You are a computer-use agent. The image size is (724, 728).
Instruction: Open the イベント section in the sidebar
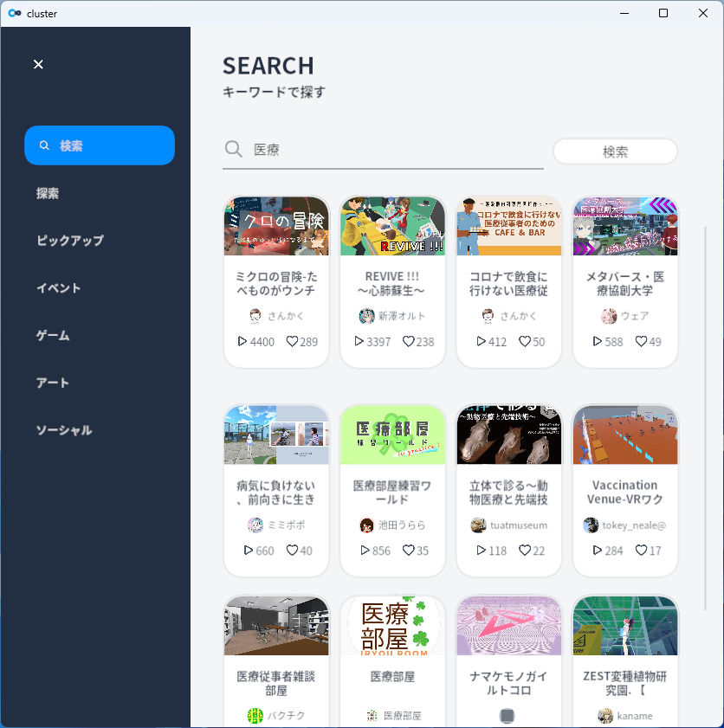(59, 288)
